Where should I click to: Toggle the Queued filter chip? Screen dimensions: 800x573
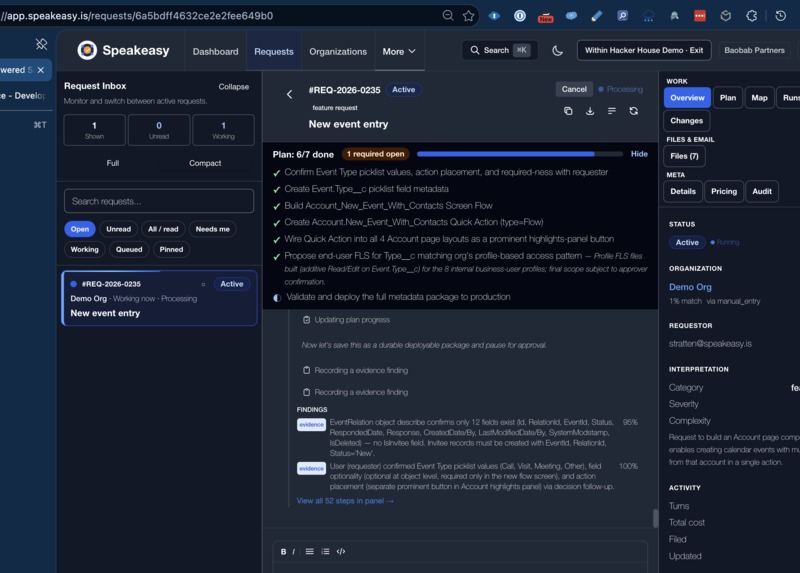(129, 250)
